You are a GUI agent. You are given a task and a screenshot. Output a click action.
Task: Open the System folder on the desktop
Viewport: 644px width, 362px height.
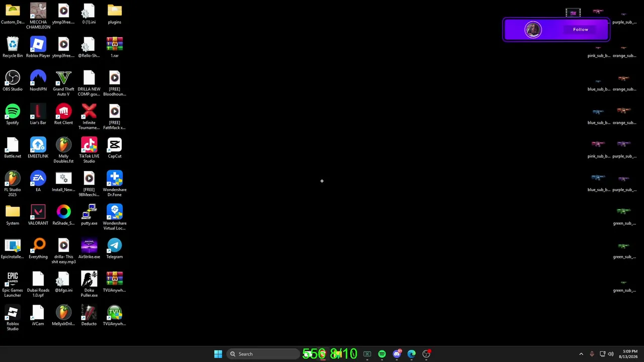[13, 215]
